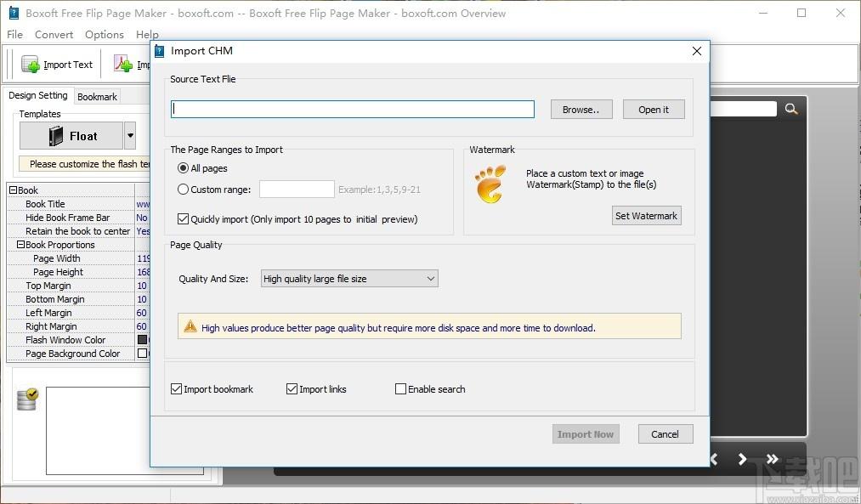Click the Page Background Color swatch
This screenshot has width=861, height=504.
coord(142,353)
